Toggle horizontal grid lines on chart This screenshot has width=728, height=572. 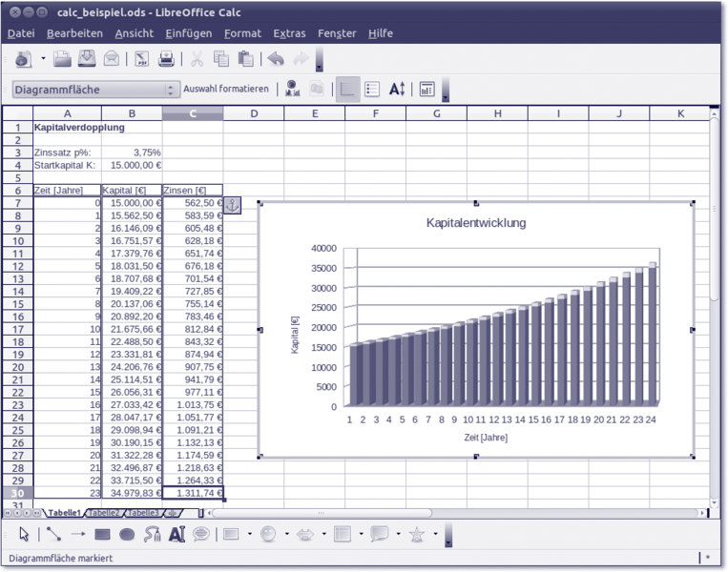point(347,89)
